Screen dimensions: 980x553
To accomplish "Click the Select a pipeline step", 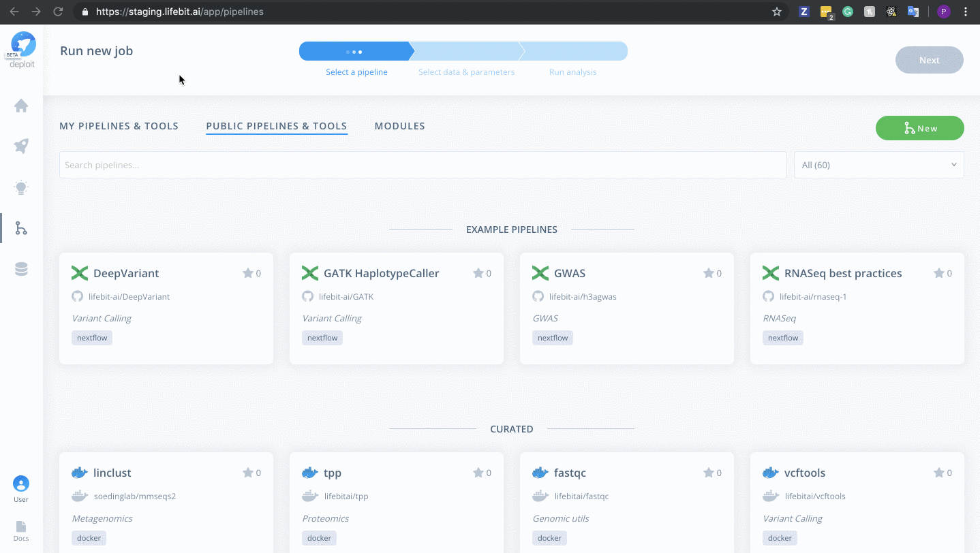I will point(356,51).
